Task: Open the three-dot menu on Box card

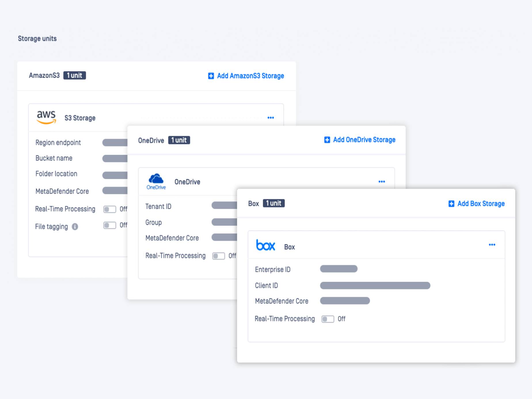Action: [x=492, y=244]
